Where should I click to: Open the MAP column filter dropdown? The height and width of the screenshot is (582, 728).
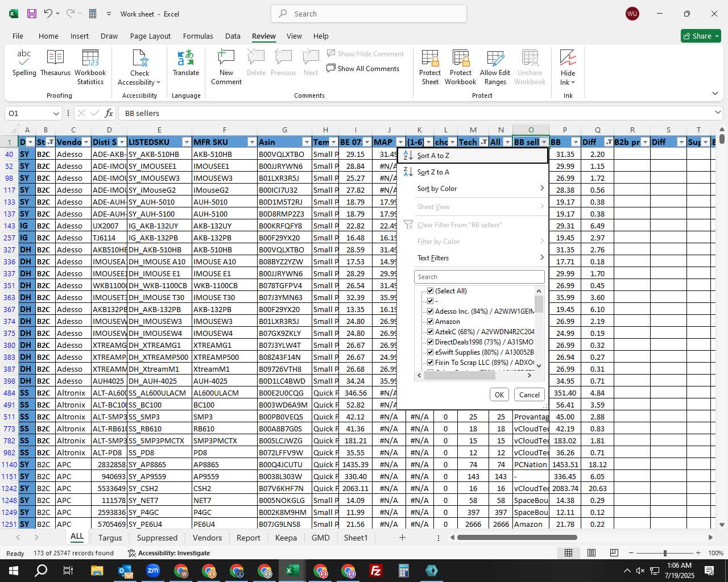coord(400,142)
